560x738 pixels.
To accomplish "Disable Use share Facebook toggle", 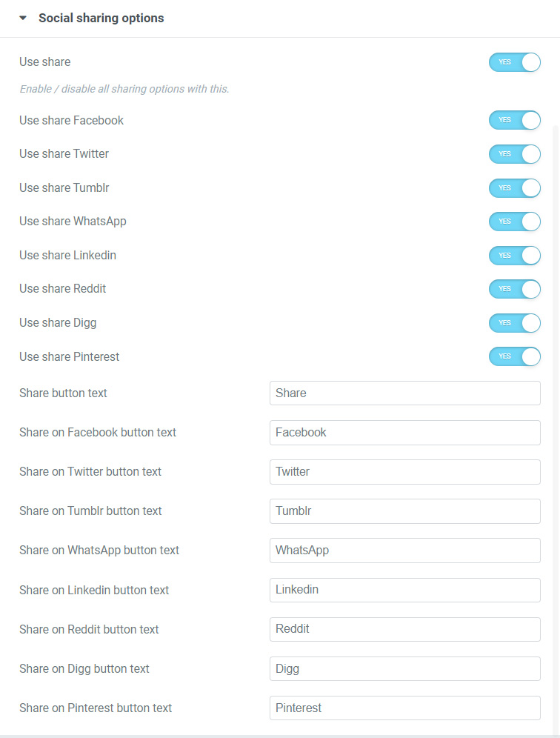I will tap(514, 120).
